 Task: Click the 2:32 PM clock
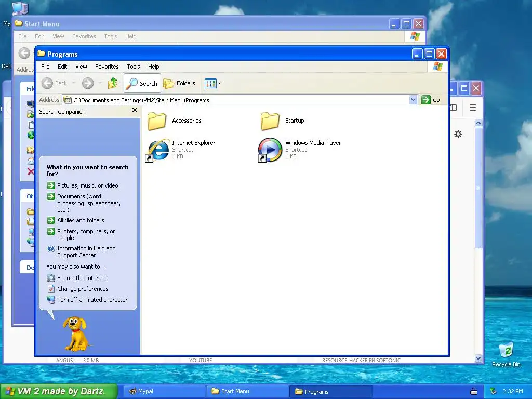[x=513, y=391]
